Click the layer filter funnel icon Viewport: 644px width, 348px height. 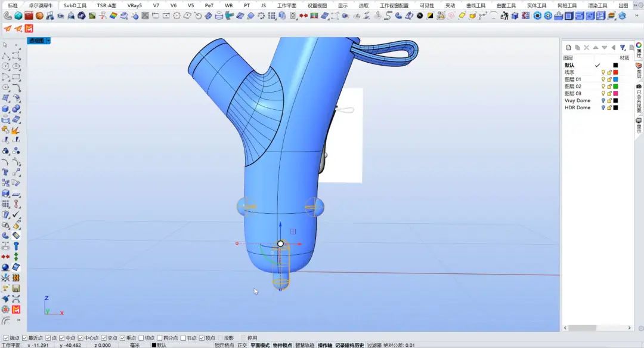tap(623, 48)
